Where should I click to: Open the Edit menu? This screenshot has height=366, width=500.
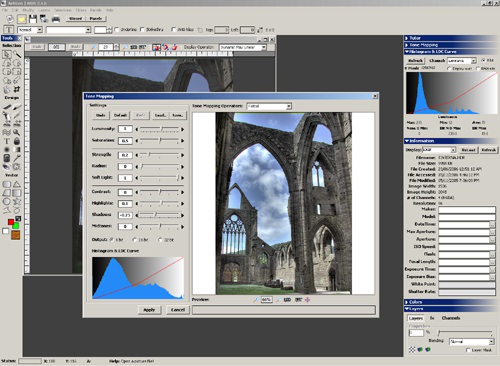[x=15, y=10]
